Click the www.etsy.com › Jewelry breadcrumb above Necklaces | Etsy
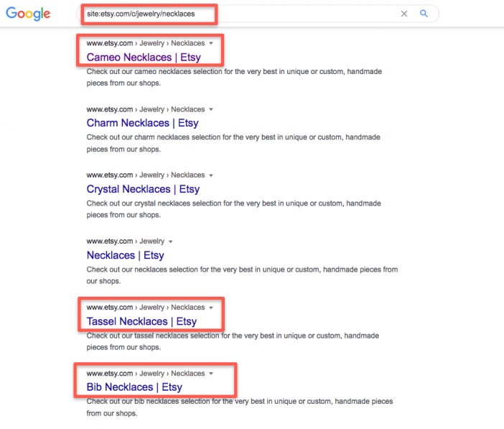The width and height of the screenshot is (504, 429). point(126,241)
